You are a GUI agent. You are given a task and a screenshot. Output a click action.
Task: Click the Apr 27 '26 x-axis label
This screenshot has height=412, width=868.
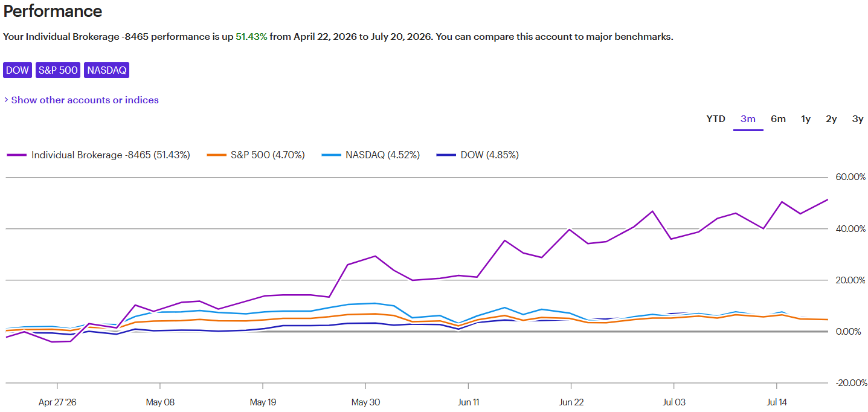point(57,402)
